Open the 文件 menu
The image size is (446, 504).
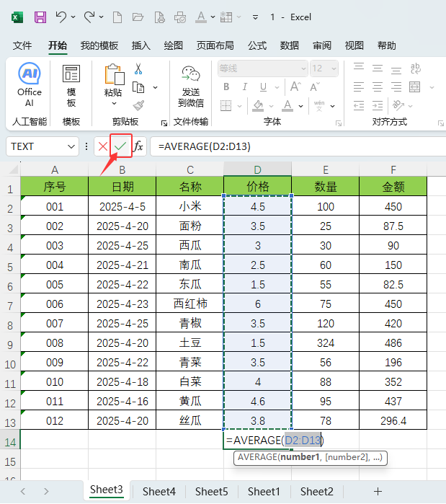coord(22,45)
